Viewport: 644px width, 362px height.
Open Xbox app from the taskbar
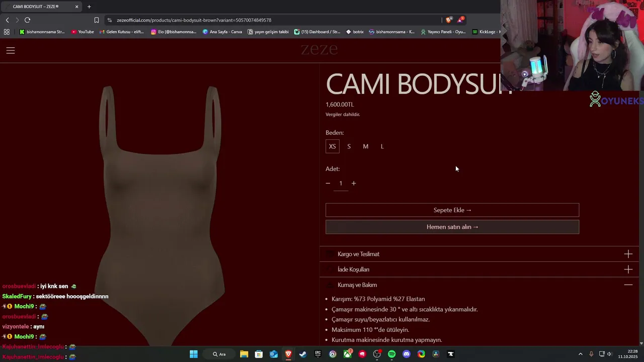point(348,354)
